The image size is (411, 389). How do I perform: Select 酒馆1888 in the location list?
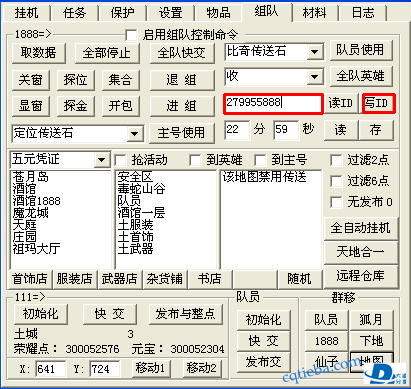tap(37, 201)
